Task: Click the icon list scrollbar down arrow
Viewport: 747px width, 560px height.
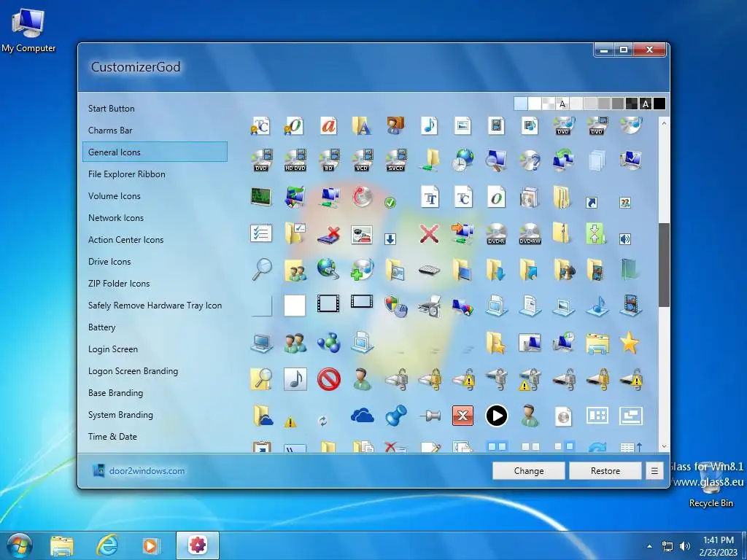Action: click(664, 447)
